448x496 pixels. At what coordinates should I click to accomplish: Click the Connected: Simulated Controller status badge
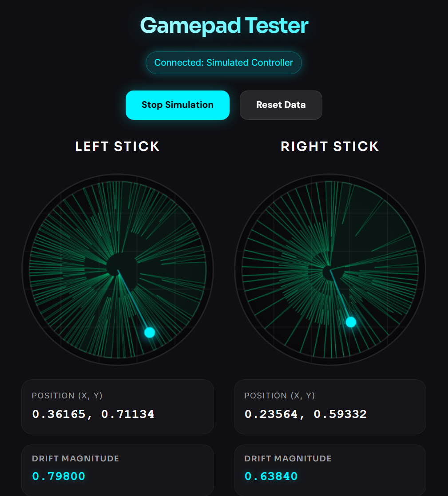pyautogui.click(x=223, y=63)
